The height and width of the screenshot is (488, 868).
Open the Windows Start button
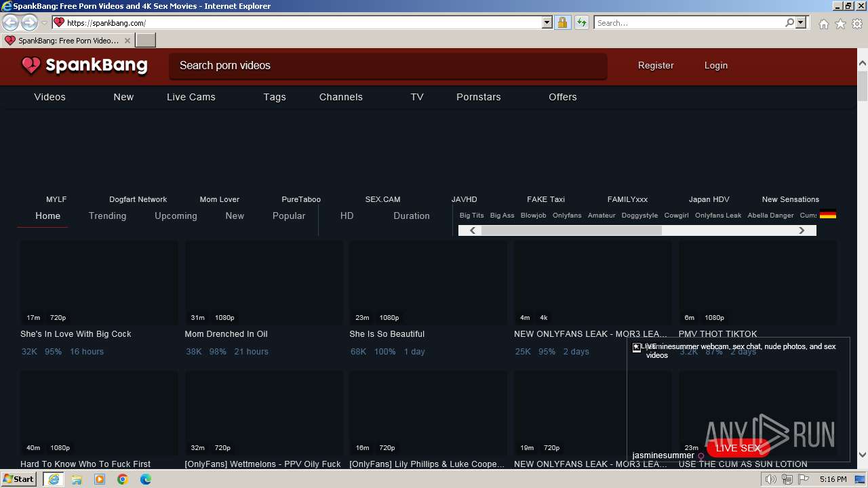click(18, 479)
